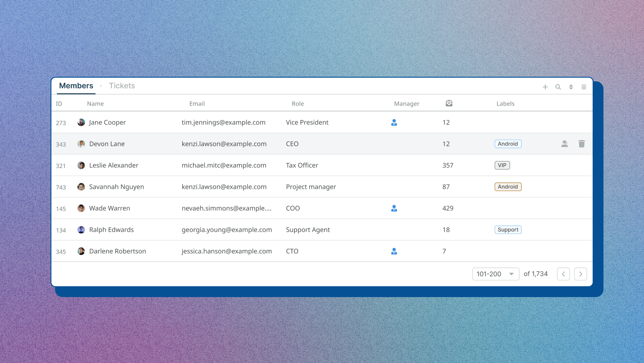Click the trash icon on Devon Lane's row
The image size is (644, 363).
pos(581,144)
